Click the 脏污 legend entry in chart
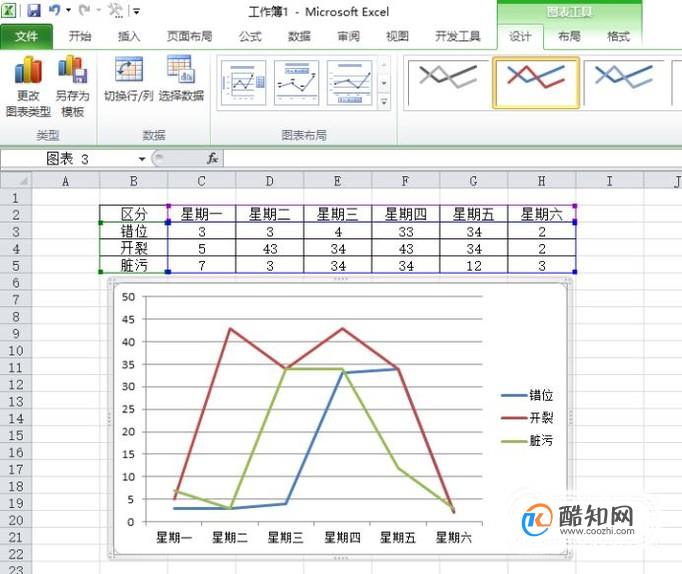This screenshot has width=682, height=574. click(527, 441)
